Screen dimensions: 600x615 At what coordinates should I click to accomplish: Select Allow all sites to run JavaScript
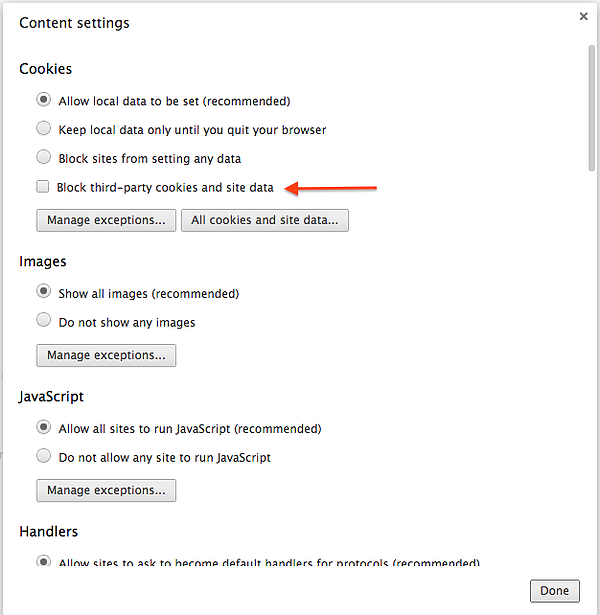click(43, 428)
